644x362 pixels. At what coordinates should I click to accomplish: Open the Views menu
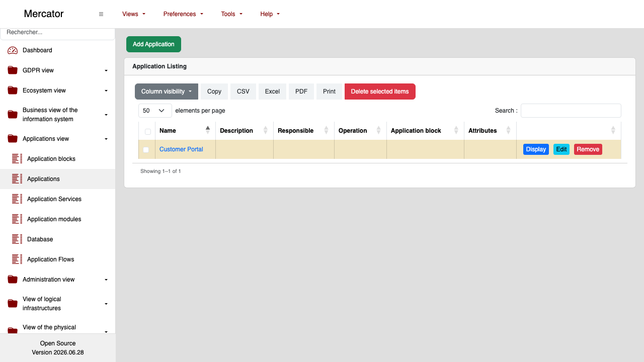(134, 14)
